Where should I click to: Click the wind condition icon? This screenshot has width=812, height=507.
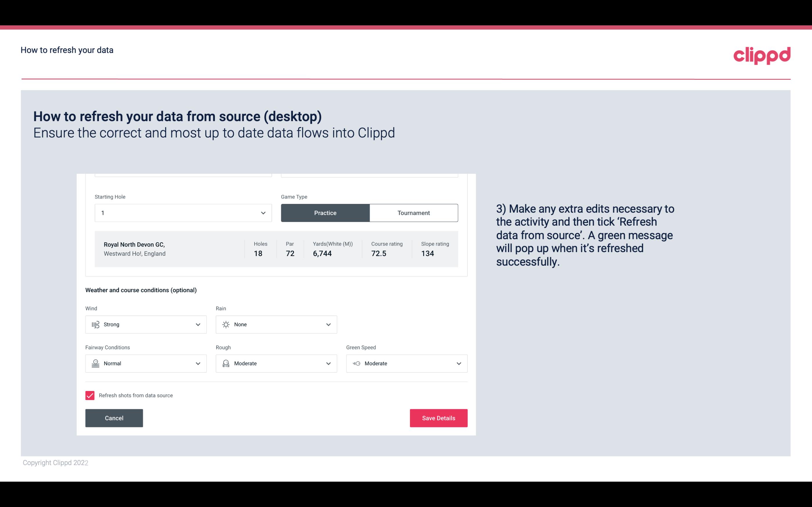pos(95,324)
